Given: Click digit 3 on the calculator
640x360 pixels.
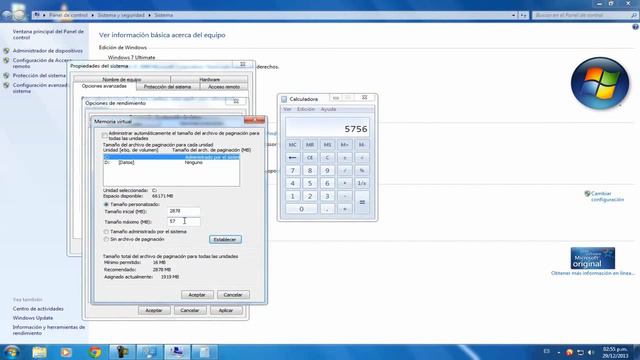Looking at the screenshot, I should coord(327,196).
